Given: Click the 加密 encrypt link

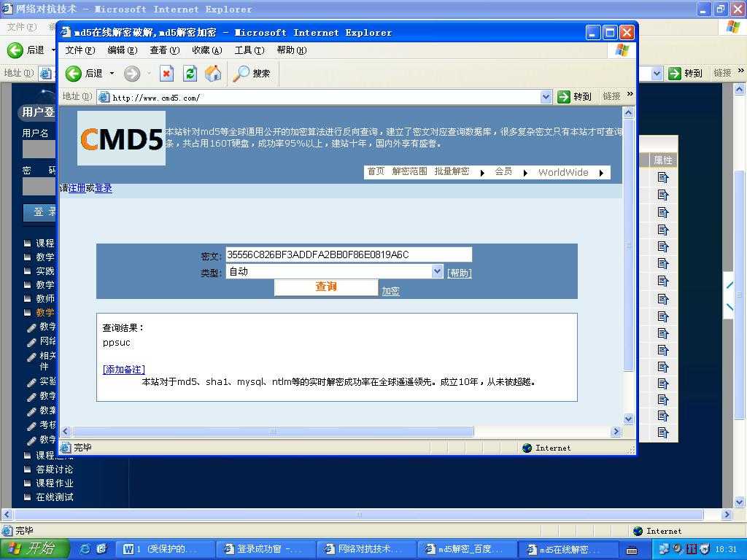Looking at the screenshot, I should coord(391,291).
